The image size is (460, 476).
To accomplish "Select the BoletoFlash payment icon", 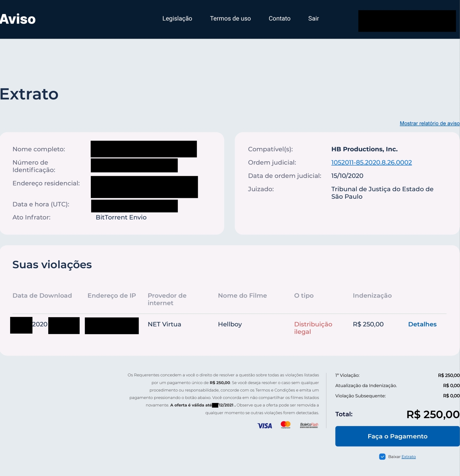I will click(x=309, y=425).
